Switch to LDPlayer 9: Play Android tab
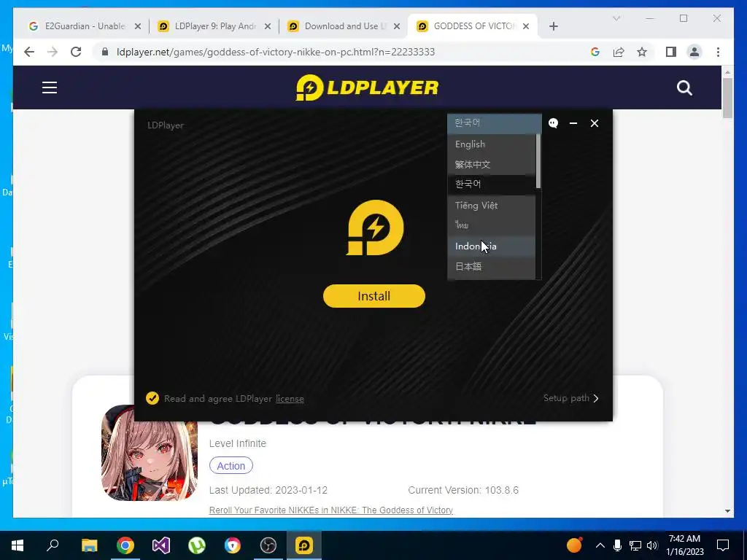Screen dimensions: 747x560 [214, 26]
